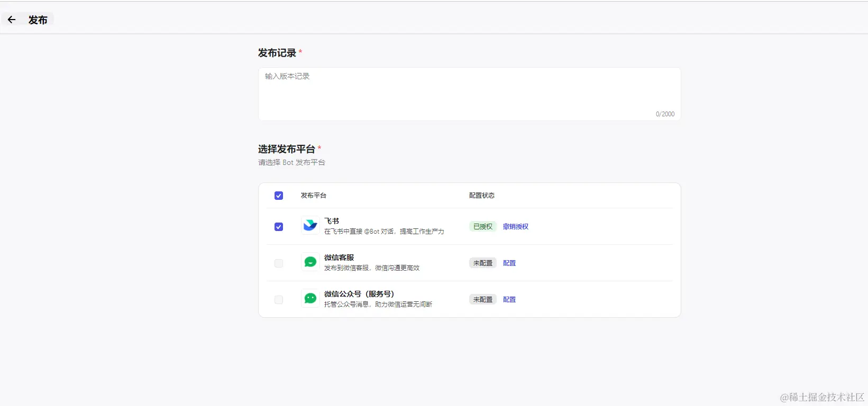Image resolution: width=868 pixels, height=406 pixels.
Task: Focus the 输入版本记录 text area
Action: [470, 94]
